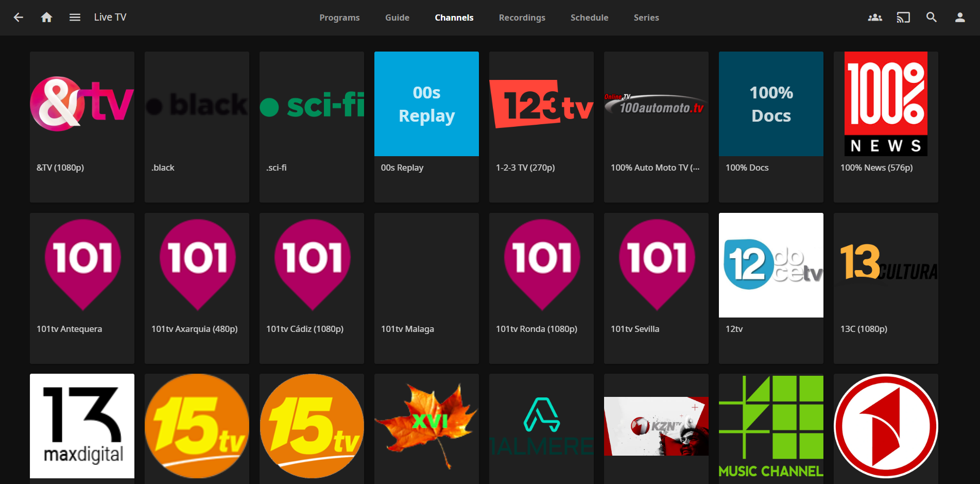Click the '100% Auto Moto TV' title
The height and width of the screenshot is (484, 980).
655,168
